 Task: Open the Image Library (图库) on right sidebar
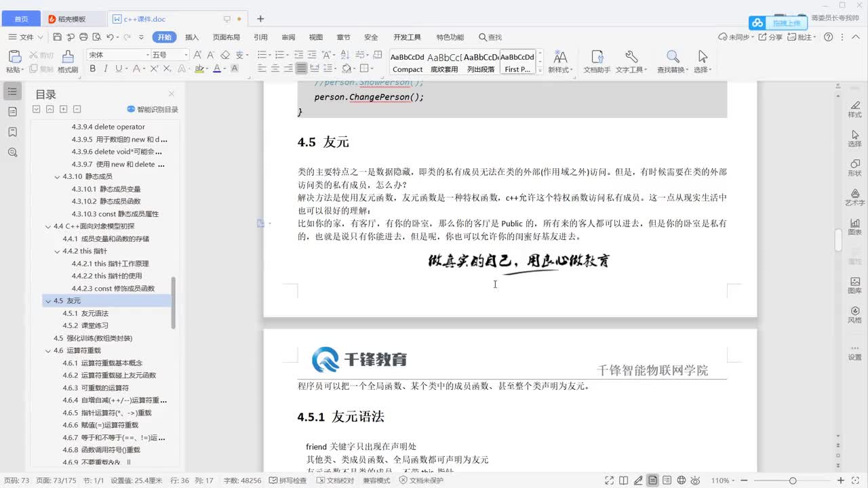(x=854, y=285)
